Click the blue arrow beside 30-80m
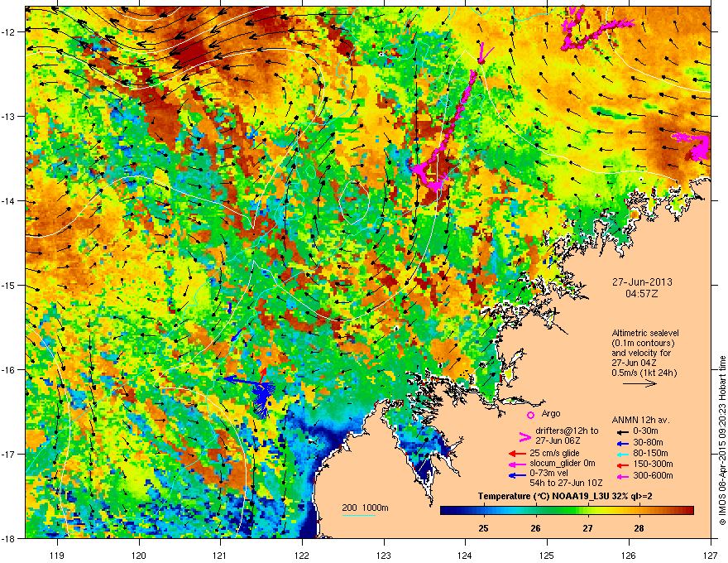Screen dimensions: 728x563 coord(621,443)
